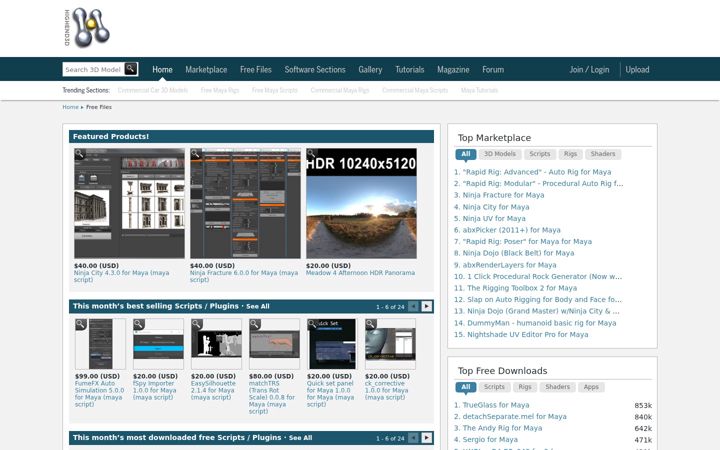The height and width of the screenshot is (450, 720).
Task: Zoom icon on ck_corrective thumbnail
Action: click(x=371, y=324)
